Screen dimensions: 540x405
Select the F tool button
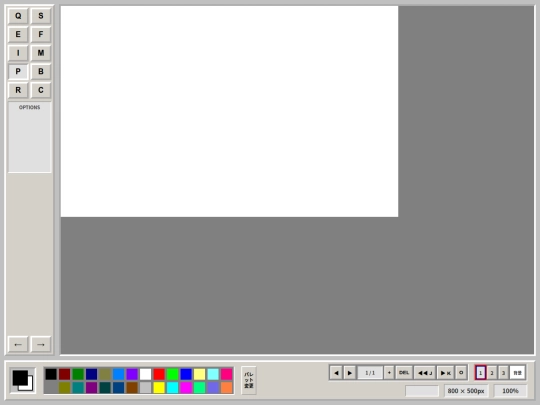point(41,34)
